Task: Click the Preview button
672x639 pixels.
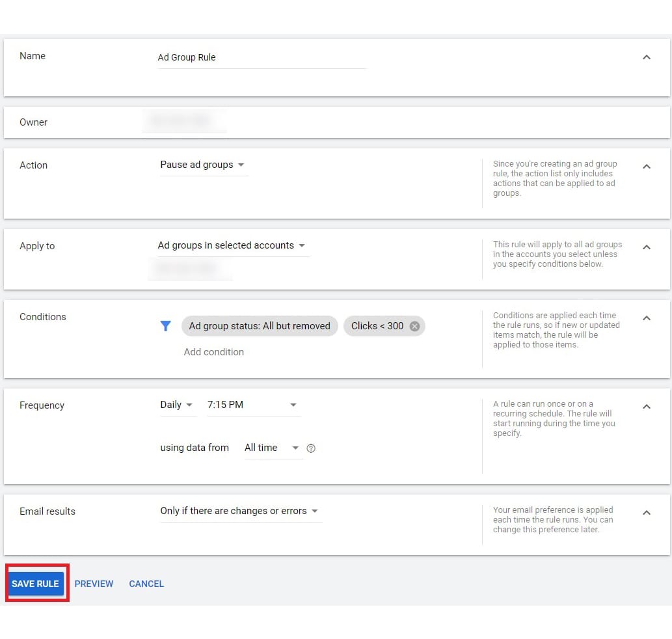Action: click(x=94, y=584)
